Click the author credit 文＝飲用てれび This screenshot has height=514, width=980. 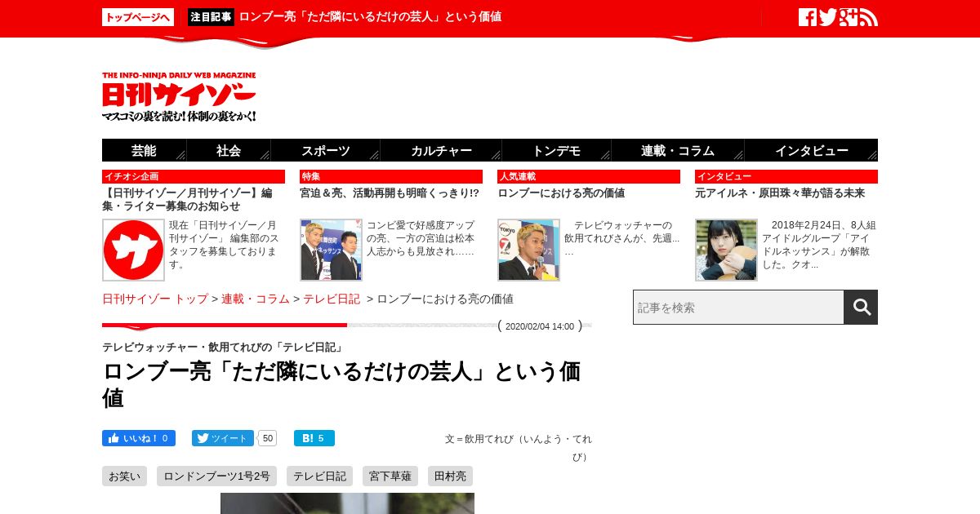tap(519, 447)
